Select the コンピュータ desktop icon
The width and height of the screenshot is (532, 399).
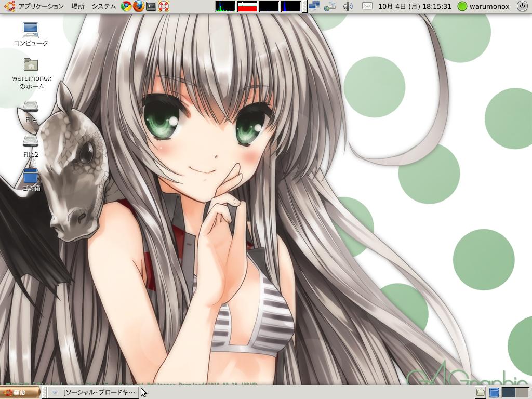31,34
